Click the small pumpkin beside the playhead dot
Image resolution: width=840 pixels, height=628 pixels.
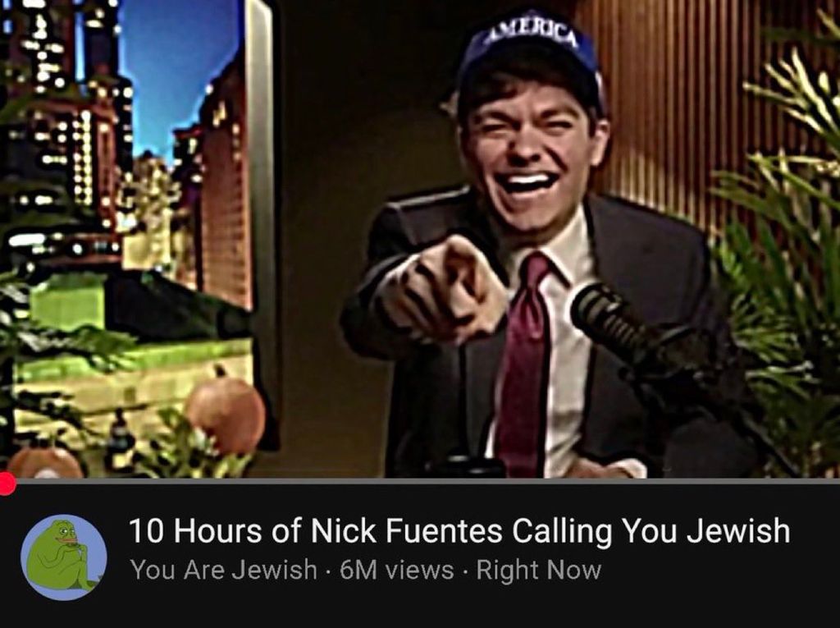tap(46, 461)
